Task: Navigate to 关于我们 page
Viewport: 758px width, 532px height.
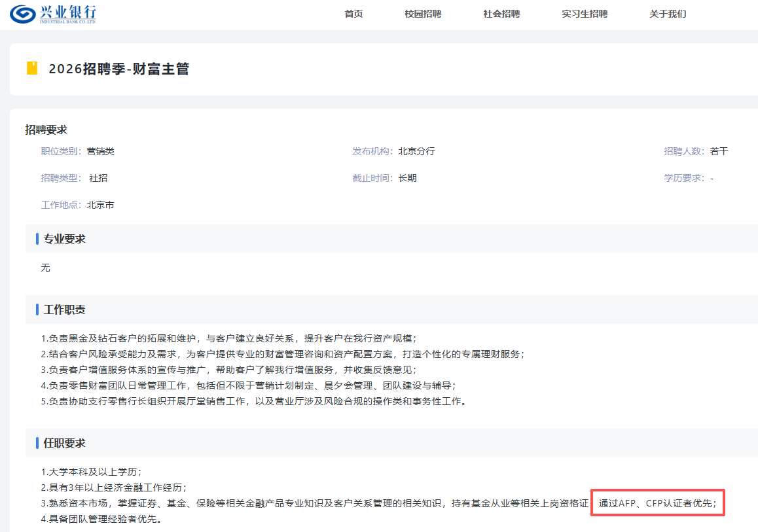Action: pyautogui.click(x=668, y=14)
